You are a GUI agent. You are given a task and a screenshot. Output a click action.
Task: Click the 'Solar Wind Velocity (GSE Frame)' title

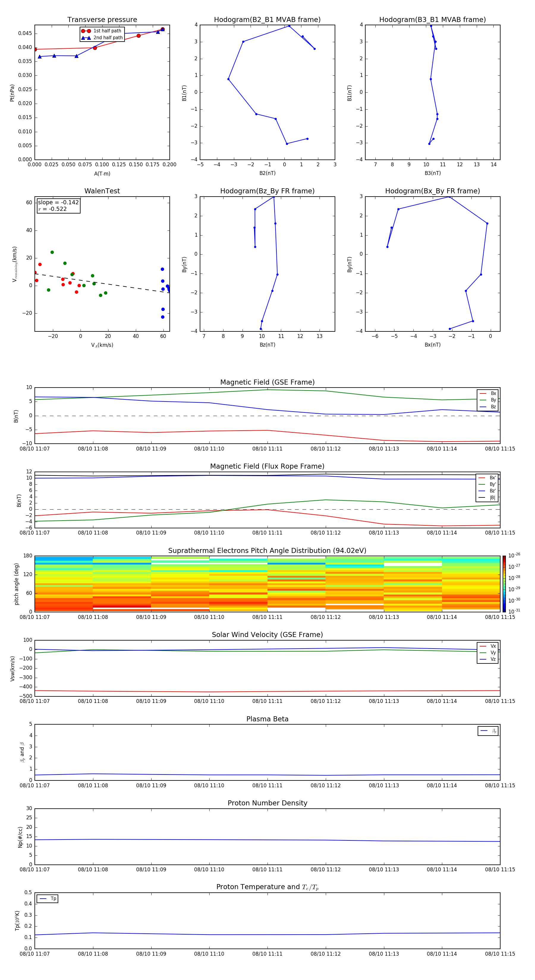pos(267,635)
